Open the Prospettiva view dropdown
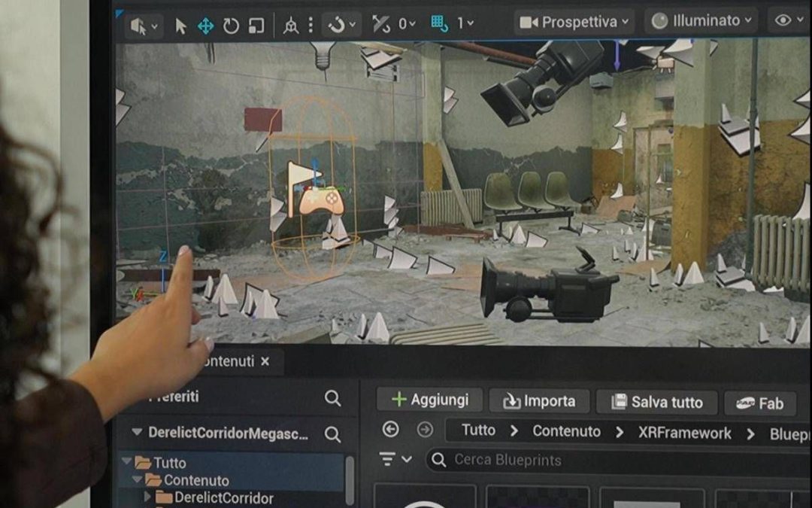The height and width of the screenshot is (508, 812). [x=574, y=23]
